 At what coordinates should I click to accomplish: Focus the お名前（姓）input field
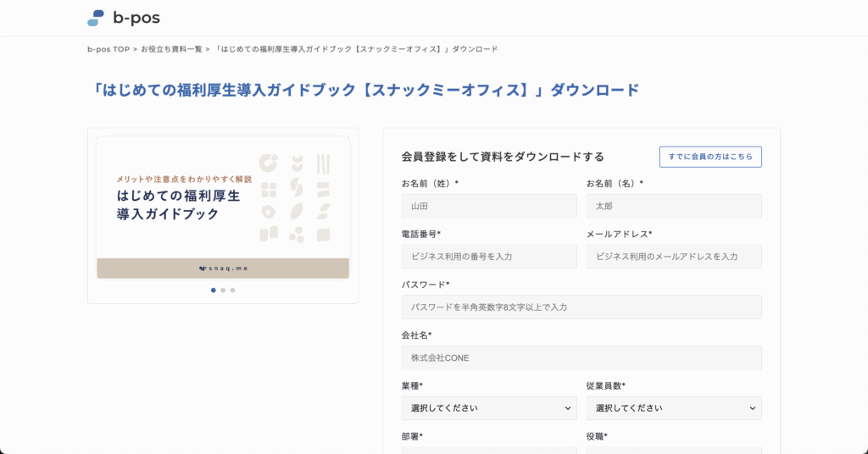[489, 206]
